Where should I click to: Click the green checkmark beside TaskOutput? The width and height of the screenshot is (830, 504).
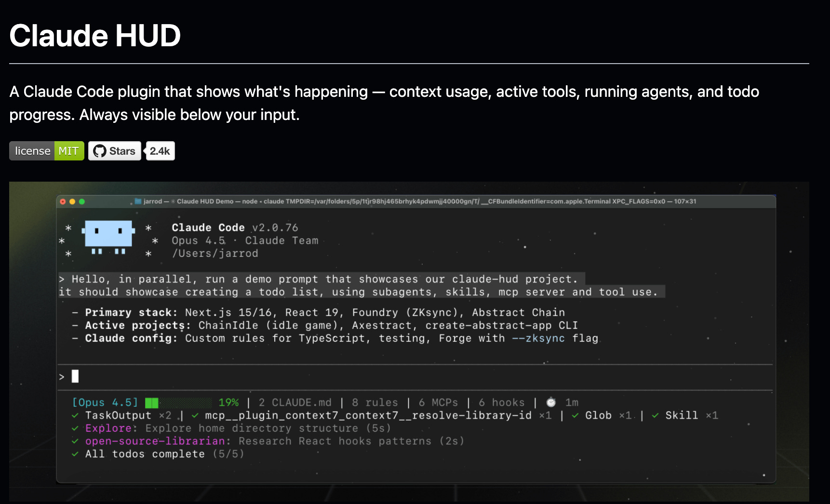[x=75, y=415]
